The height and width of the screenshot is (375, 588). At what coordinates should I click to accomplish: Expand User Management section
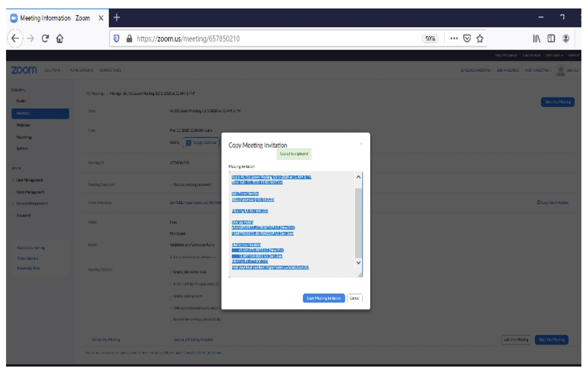pyautogui.click(x=29, y=180)
